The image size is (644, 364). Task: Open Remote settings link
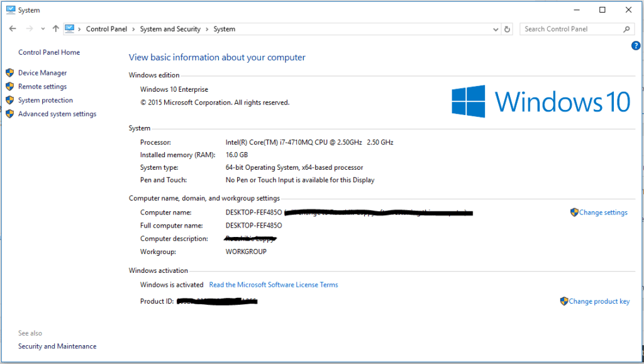(42, 87)
